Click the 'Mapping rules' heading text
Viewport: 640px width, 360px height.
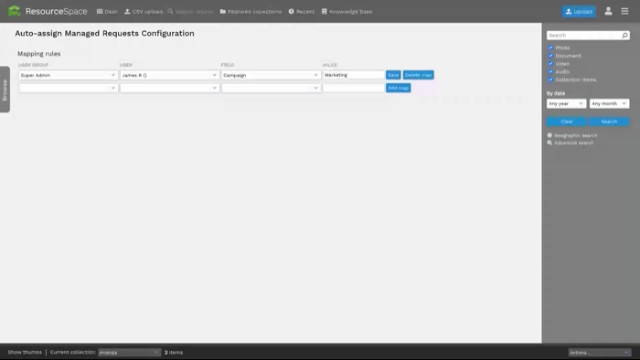39,53
